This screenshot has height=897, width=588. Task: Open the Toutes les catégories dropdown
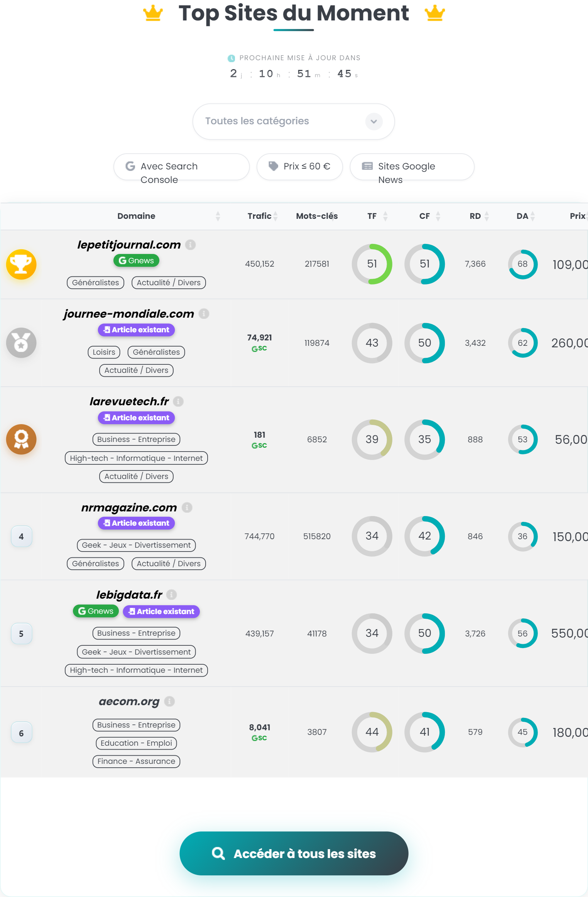pos(294,121)
